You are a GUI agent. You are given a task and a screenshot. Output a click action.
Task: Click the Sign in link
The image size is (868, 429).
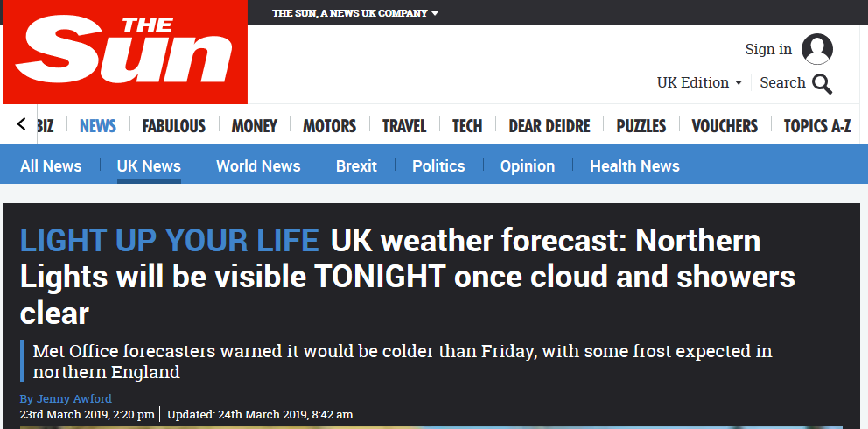pos(768,49)
